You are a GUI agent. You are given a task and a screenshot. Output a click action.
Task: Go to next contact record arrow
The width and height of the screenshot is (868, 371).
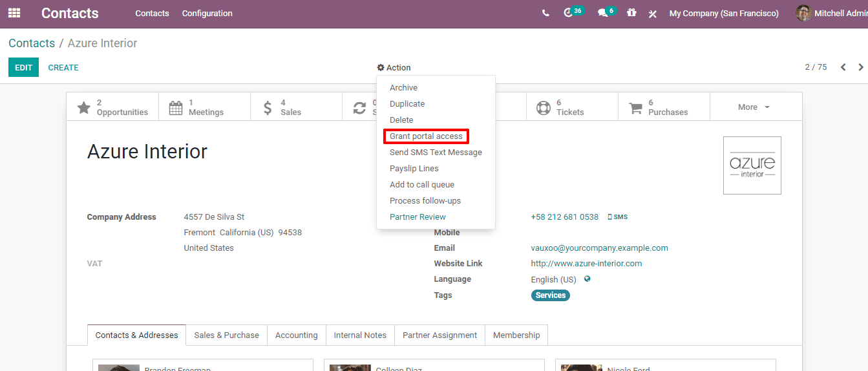click(x=861, y=67)
